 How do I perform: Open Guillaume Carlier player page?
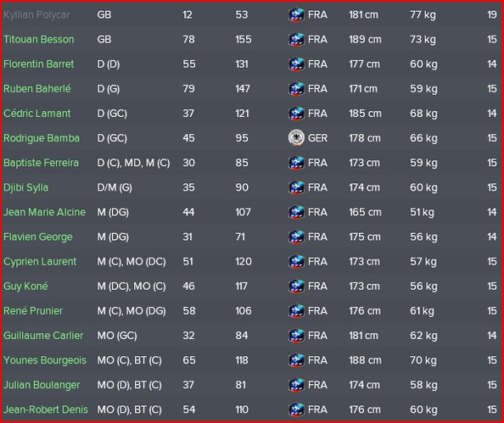point(43,336)
